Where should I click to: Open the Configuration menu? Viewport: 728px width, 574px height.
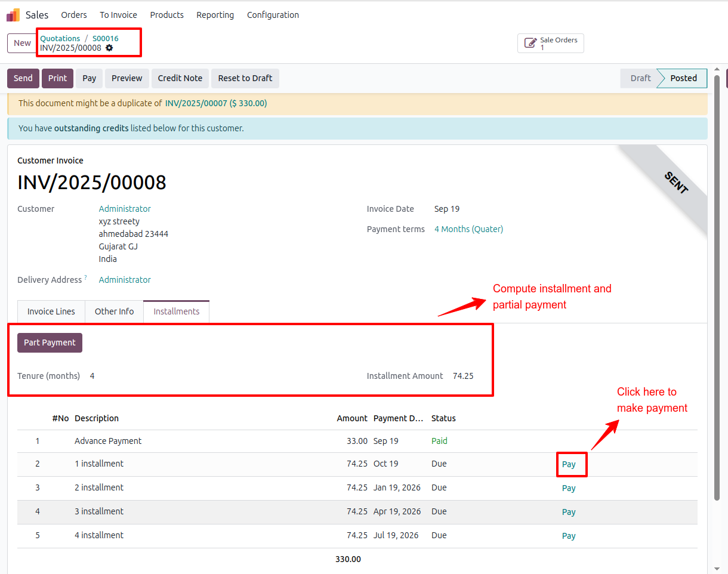(x=273, y=15)
